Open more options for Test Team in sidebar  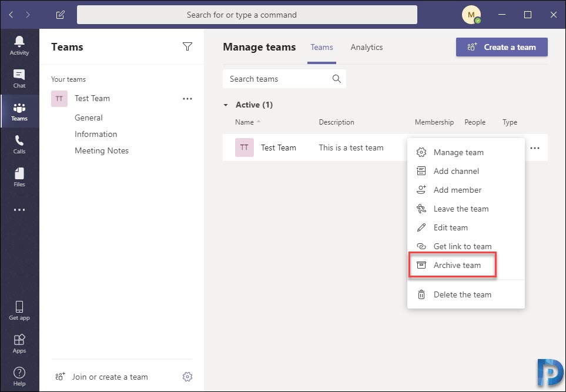[x=187, y=99]
